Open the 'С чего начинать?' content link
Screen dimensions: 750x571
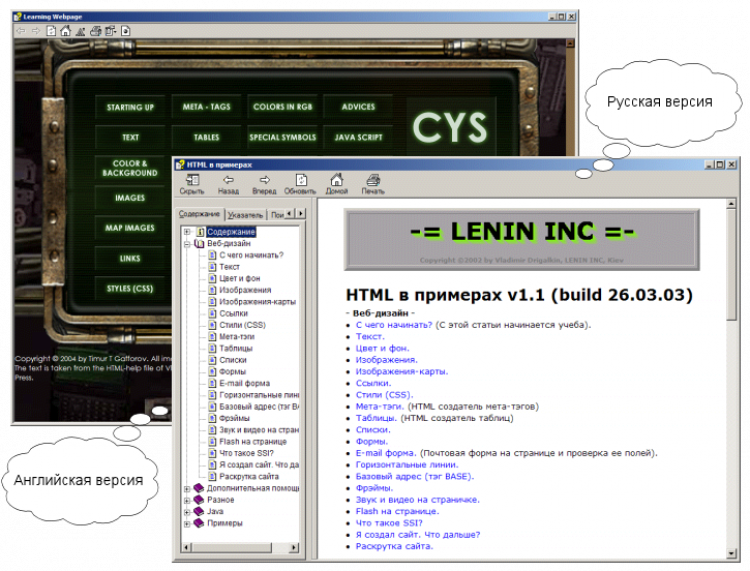[x=394, y=325]
